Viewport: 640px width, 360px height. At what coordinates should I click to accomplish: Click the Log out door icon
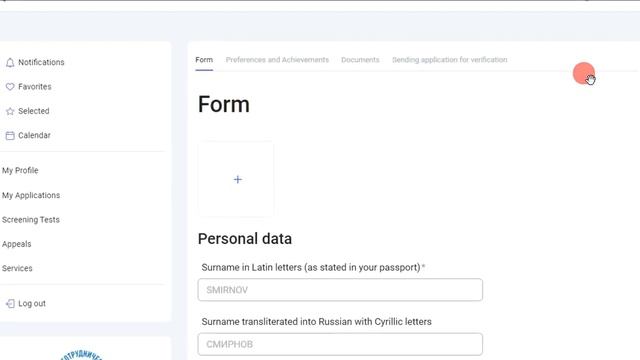(10, 303)
